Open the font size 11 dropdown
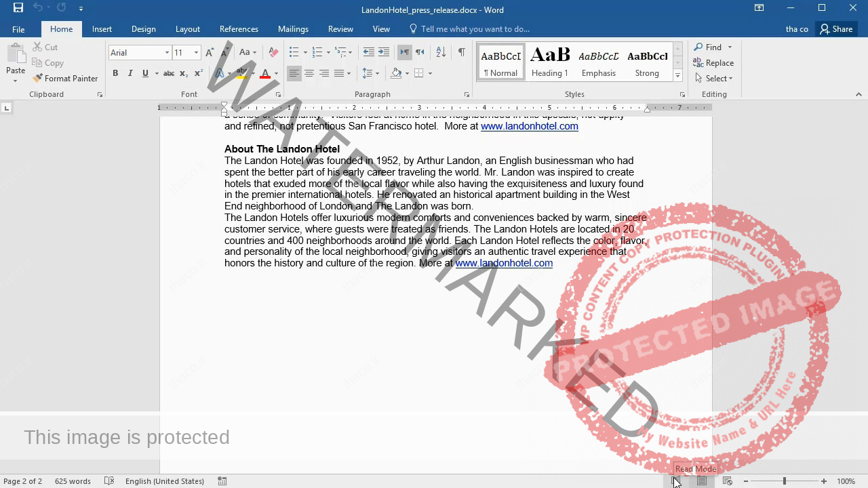The height and width of the screenshot is (488, 868). 196,53
